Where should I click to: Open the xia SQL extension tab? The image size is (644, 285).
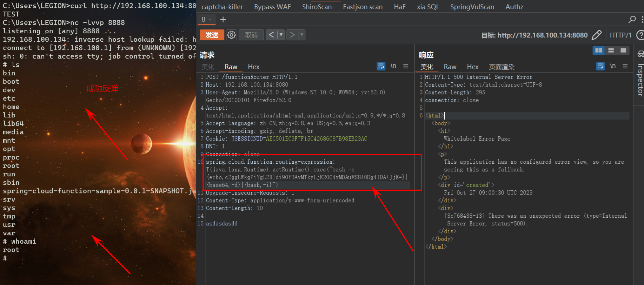[x=428, y=7]
